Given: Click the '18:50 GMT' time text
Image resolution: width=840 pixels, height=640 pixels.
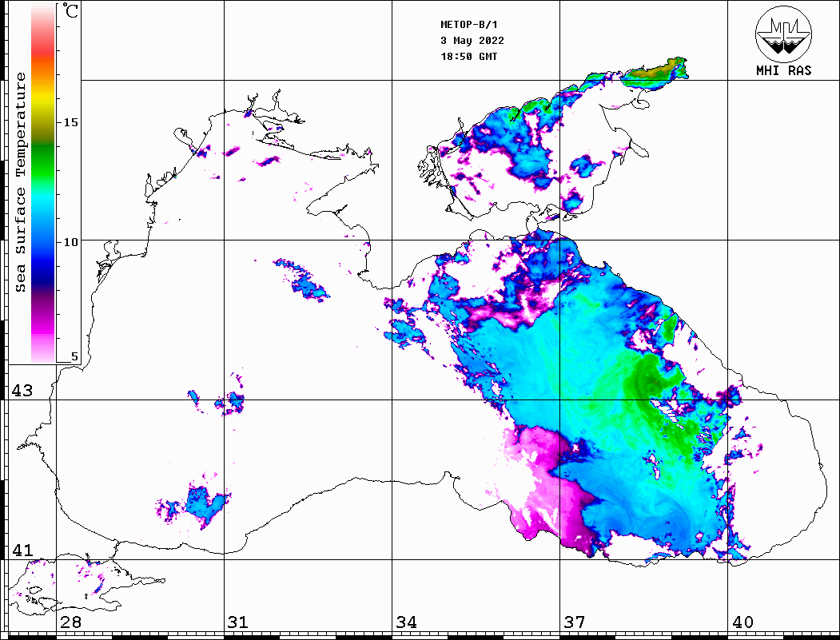Looking at the screenshot, I should point(468,56).
